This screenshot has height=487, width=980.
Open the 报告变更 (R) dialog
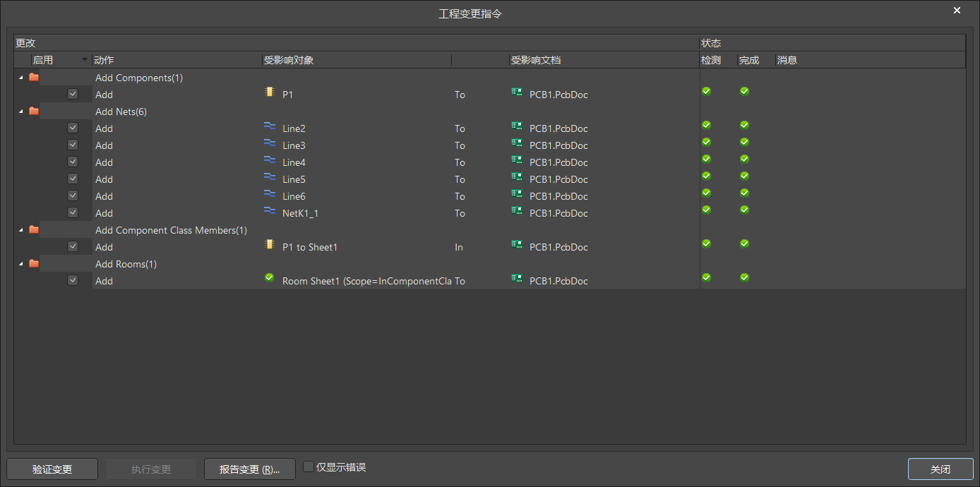click(249, 469)
